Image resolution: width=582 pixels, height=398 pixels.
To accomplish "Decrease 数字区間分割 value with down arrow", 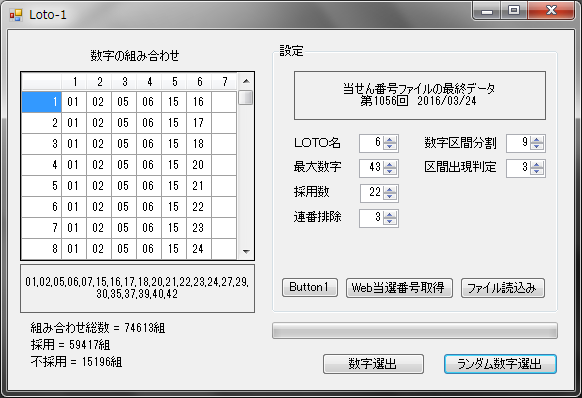I will point(537,147).
